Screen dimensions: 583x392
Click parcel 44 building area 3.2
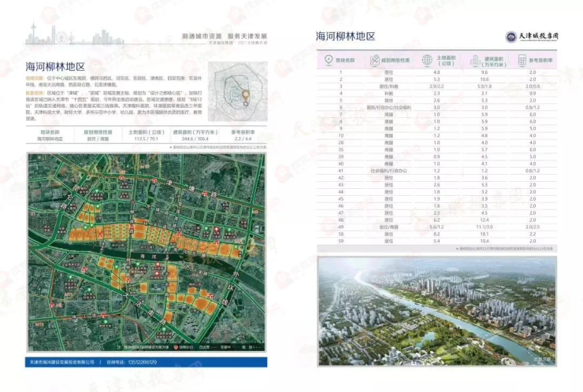484,192
